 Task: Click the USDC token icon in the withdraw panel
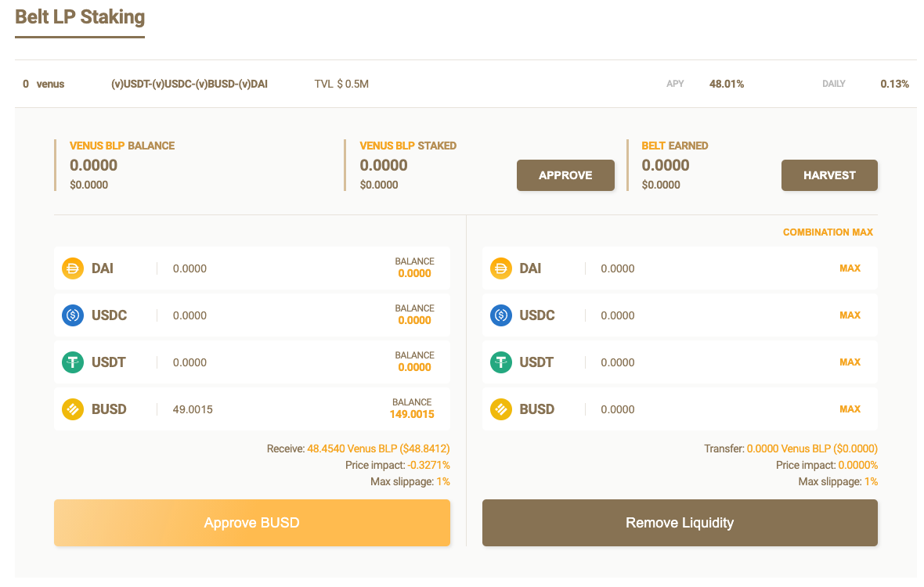(500, 315)
